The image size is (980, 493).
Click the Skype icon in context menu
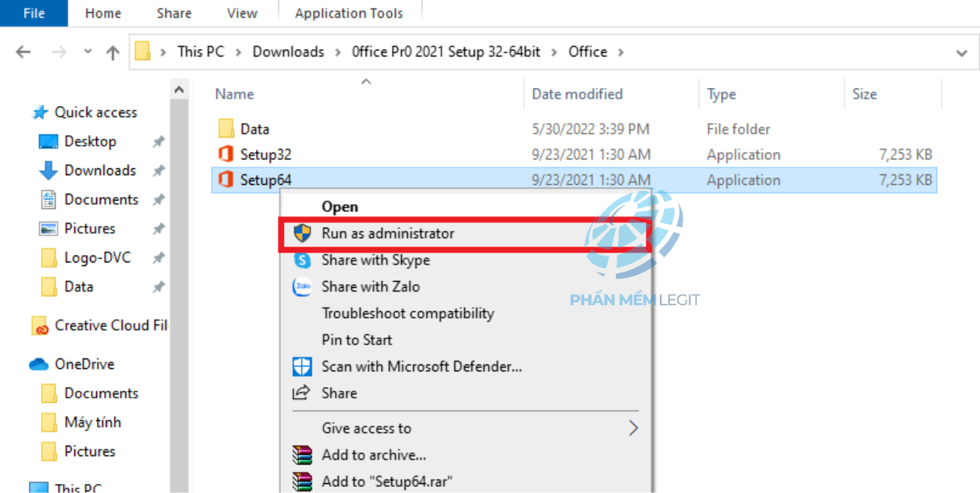(x=302, y=260)
